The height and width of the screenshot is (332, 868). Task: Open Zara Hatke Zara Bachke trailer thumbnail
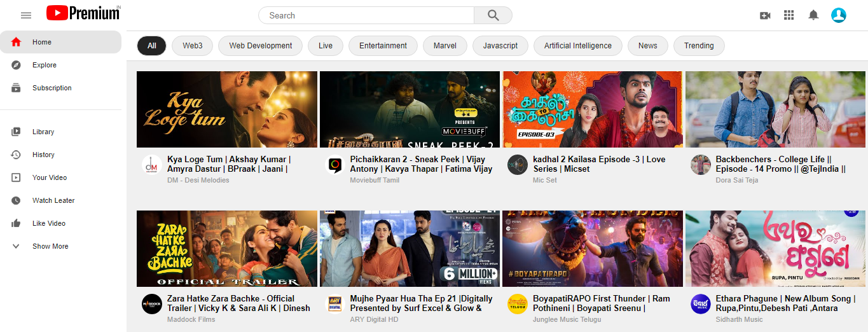point(227,249)
